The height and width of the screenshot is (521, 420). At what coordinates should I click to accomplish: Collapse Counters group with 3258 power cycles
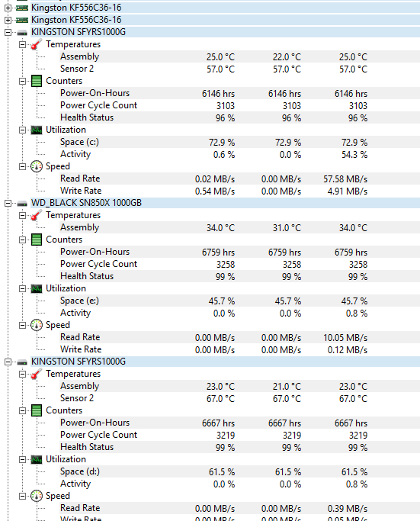click(22, 240)
